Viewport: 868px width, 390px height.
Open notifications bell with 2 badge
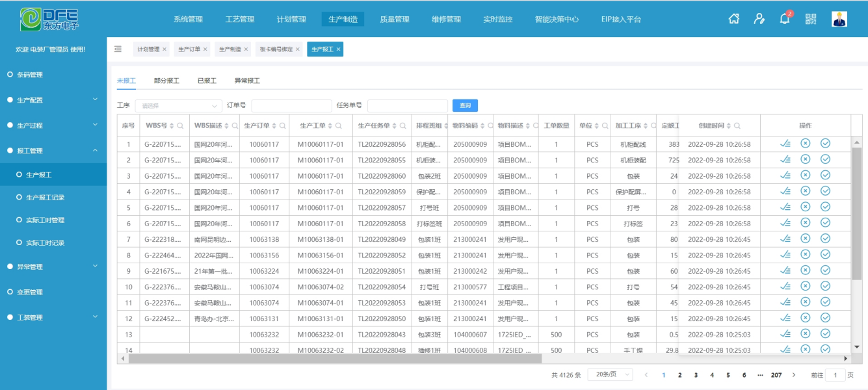[785, 19]
